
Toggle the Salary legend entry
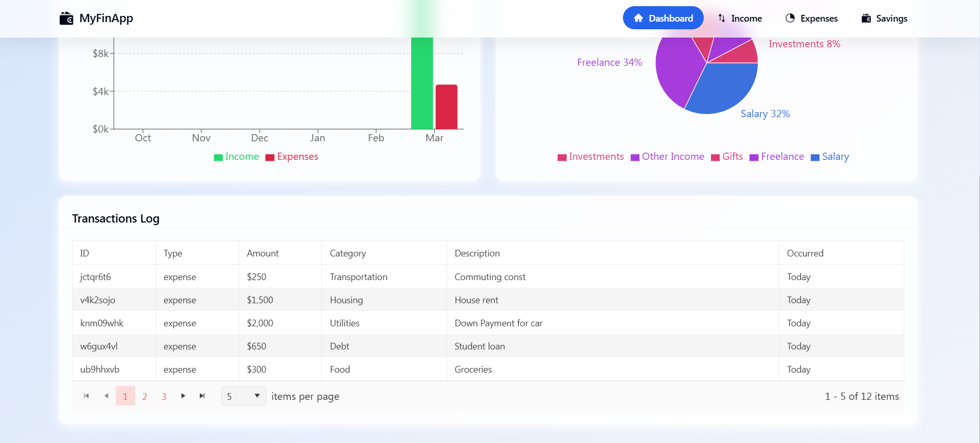point(830,157)
